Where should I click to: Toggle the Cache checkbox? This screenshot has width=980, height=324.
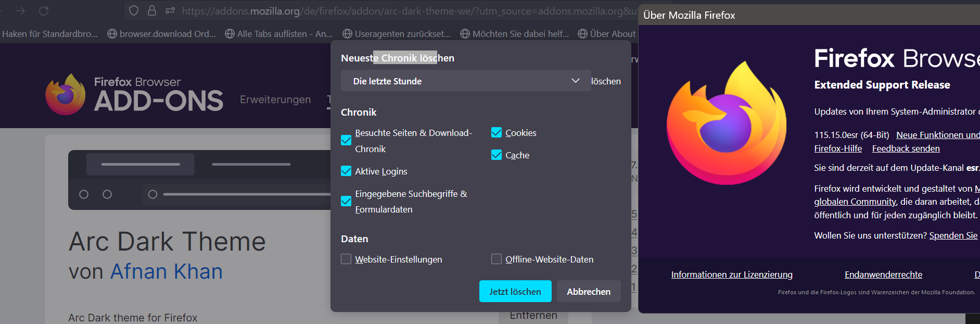(497, 155)
